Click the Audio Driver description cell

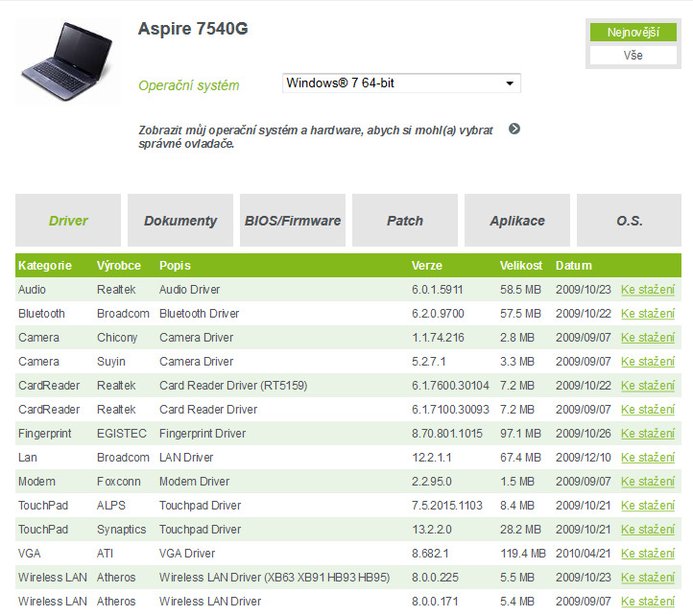(x=189, y=290)
